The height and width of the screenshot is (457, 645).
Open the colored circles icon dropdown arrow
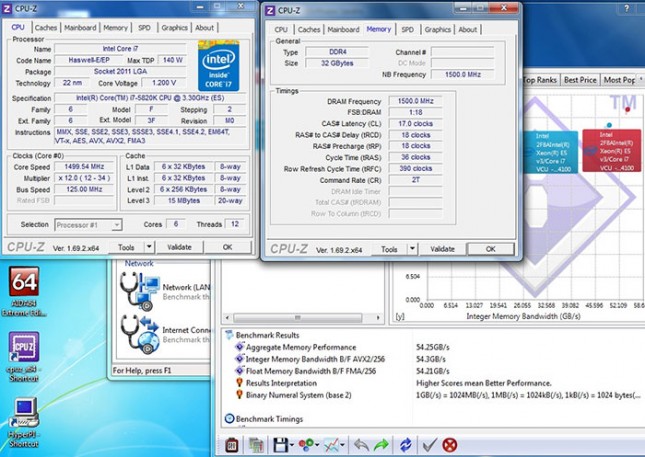point(317,445)
